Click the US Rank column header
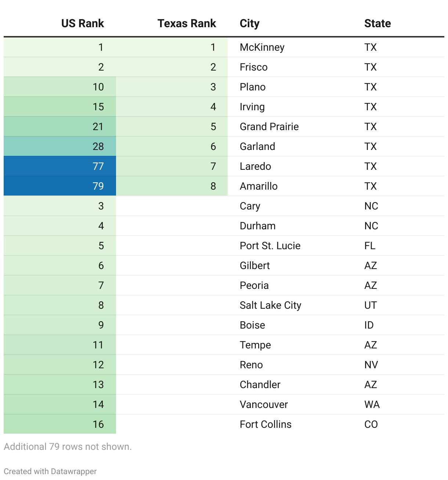 (x=83, y=24)
